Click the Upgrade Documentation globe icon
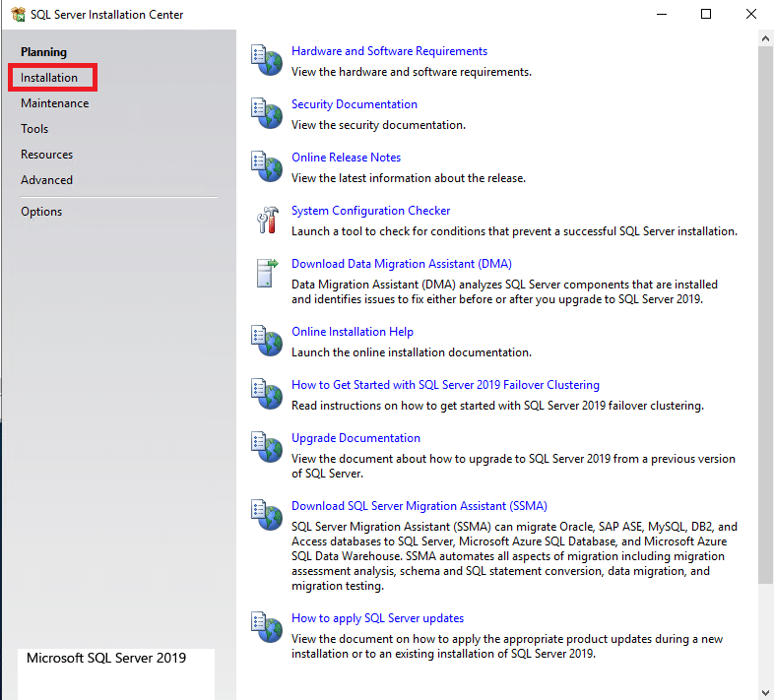 (267, 447)
